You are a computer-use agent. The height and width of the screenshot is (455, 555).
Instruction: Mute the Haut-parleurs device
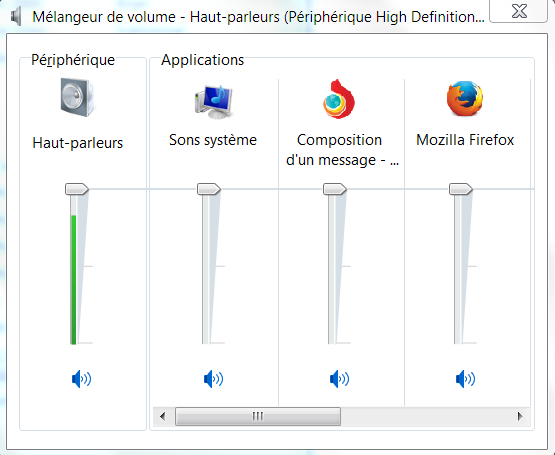(81, 379)
